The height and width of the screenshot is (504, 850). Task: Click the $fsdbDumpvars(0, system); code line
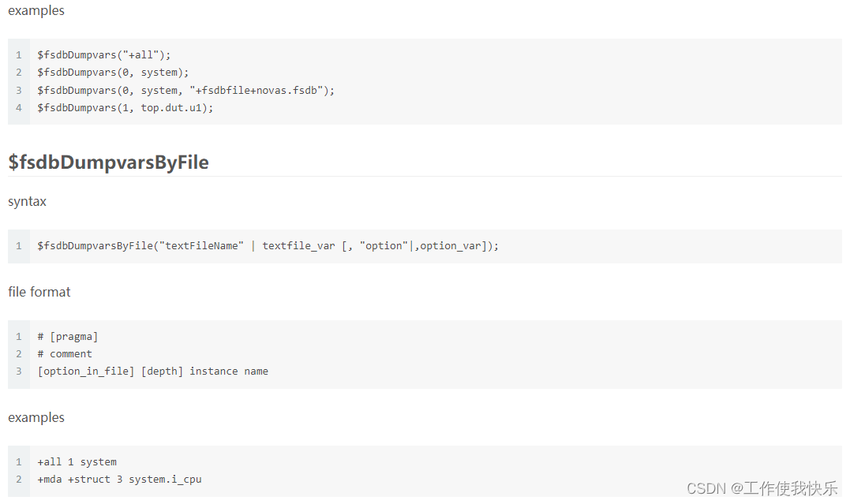point(113,73)
